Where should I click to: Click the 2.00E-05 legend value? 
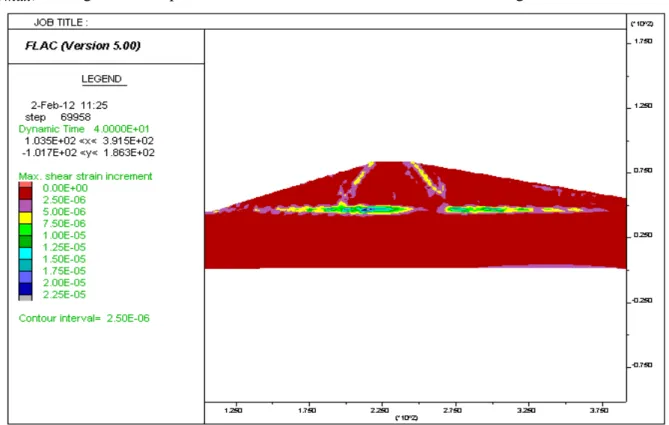(64, 283)
